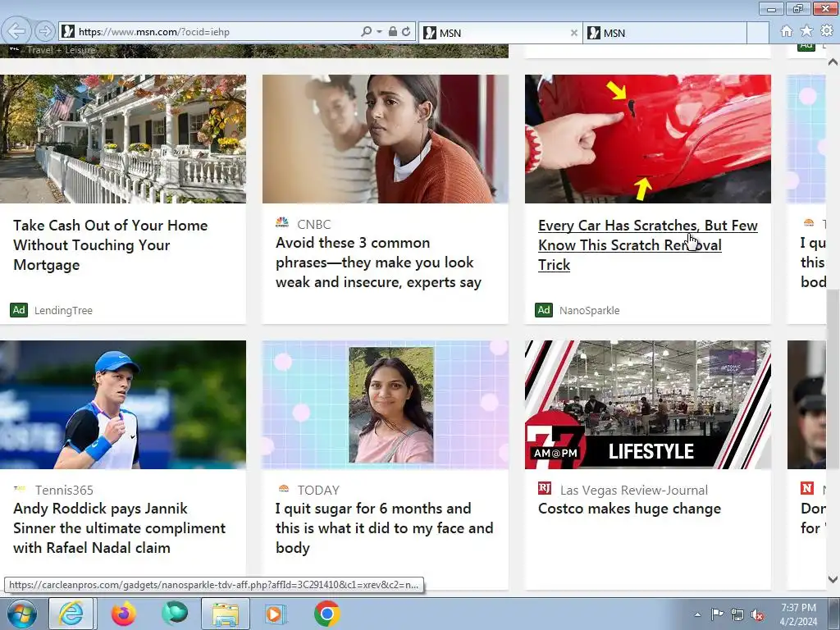Open the Windows Start menu orb
Screen dimensions: 840x630
pos(22,614)
